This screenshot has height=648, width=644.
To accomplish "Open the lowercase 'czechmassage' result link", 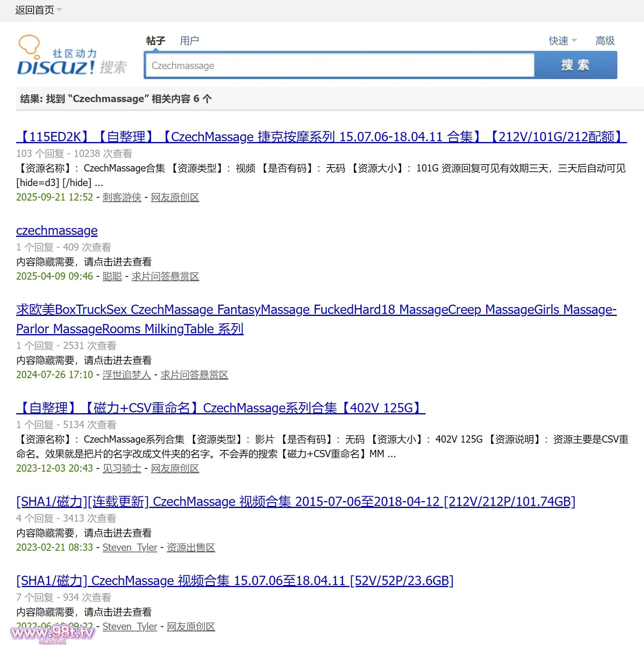I will coord(57,230).
